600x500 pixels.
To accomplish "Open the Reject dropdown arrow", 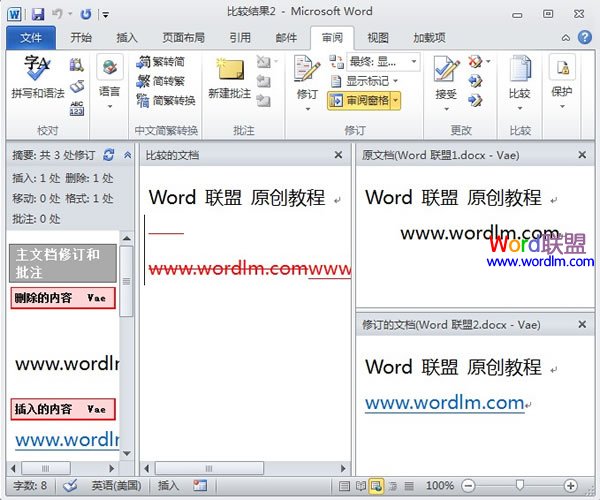I will (x=488, y=62).
